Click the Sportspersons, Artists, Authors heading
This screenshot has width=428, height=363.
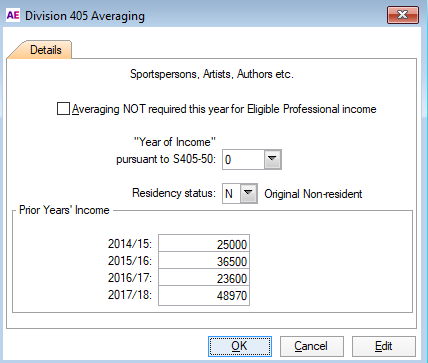212,74
